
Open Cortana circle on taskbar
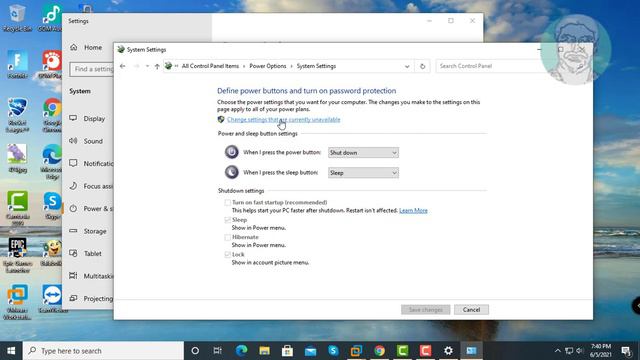pos(195,351)
